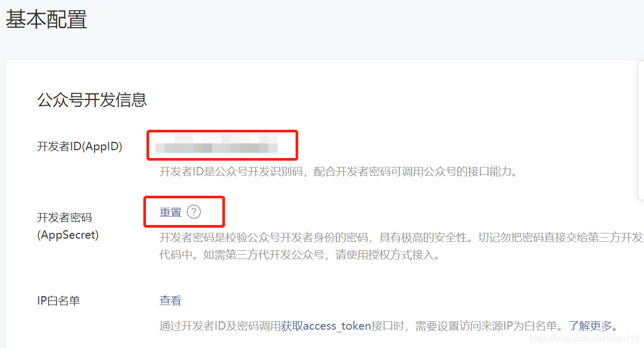Click the 开发者ID(AppID) label
This screenshot has height=348, width=644.
click(x=80, y=147)
